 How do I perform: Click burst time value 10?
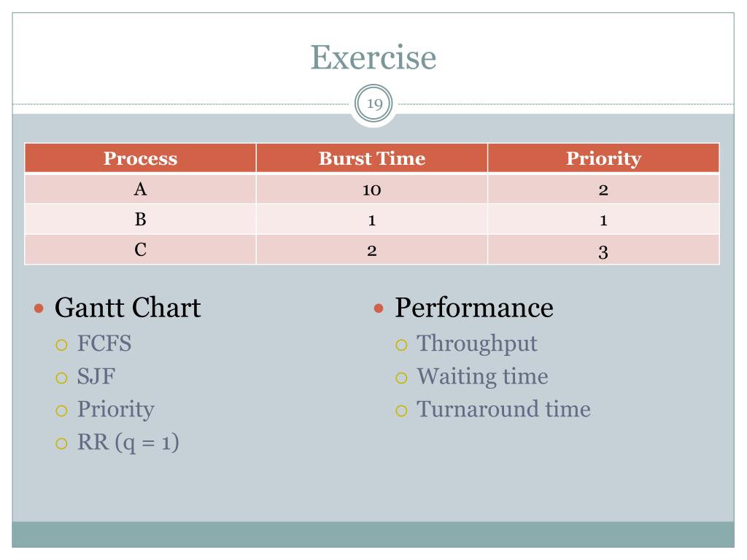371,190
